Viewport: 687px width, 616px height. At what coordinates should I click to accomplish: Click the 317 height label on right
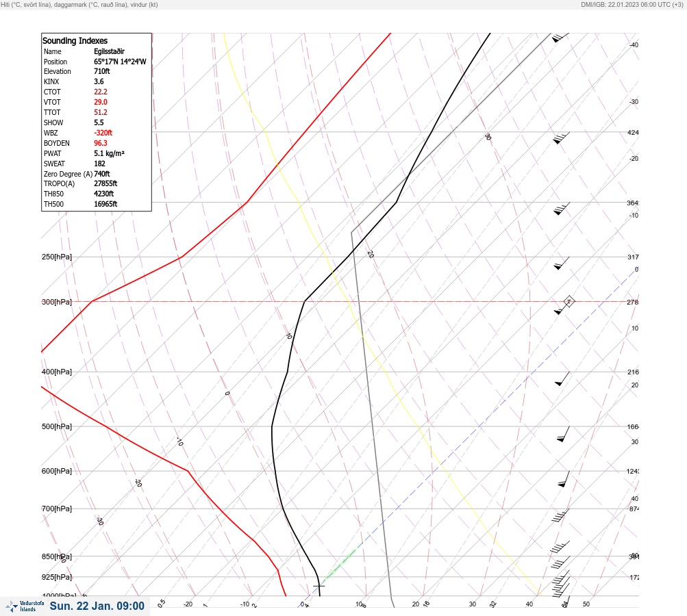[x=633, y=257]
